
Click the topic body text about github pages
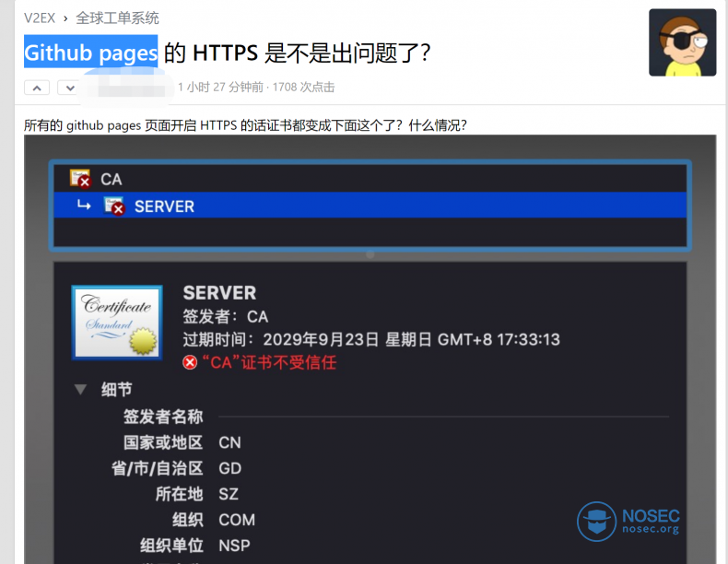(x=245, y=125)
